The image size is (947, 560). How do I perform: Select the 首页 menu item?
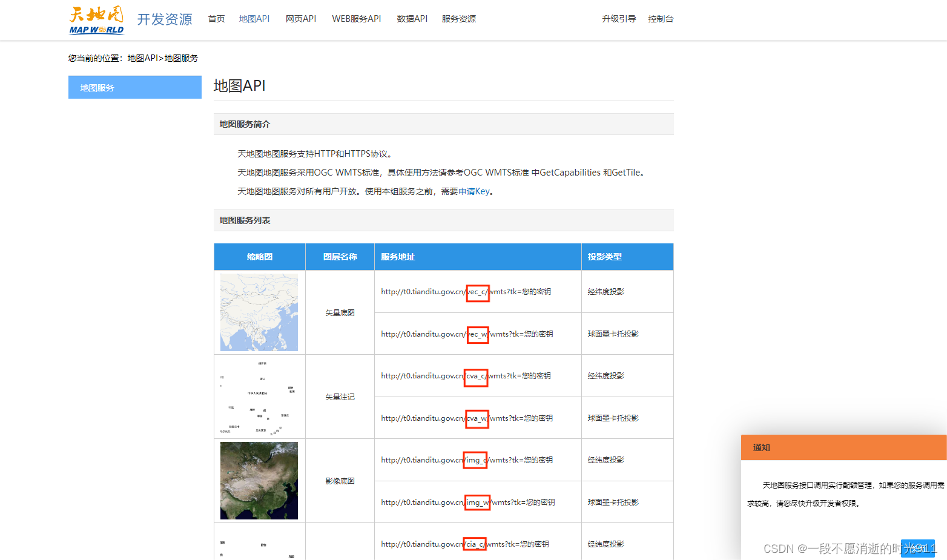(x=216, y=19)
